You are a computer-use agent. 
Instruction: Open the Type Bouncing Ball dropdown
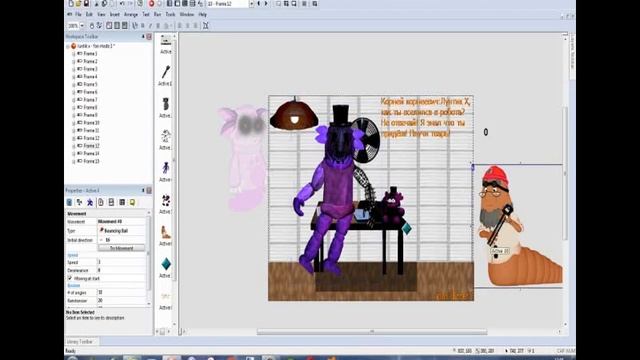(x=121, y=231)
